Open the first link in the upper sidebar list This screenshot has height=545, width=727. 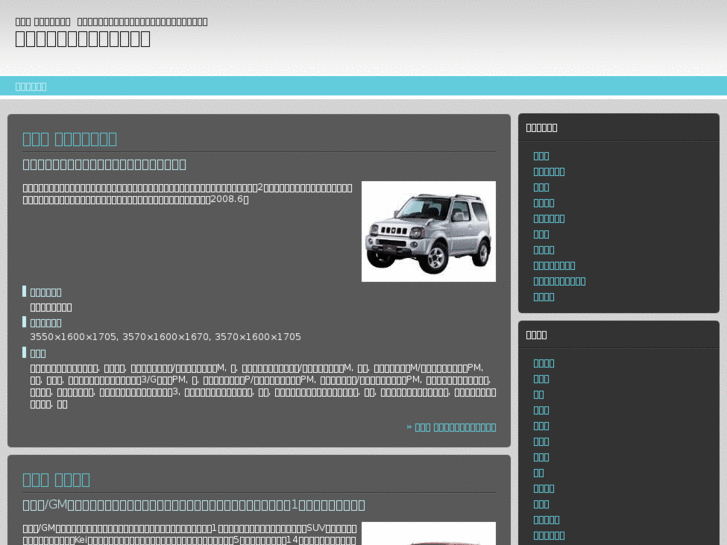[x=541, y=156]
